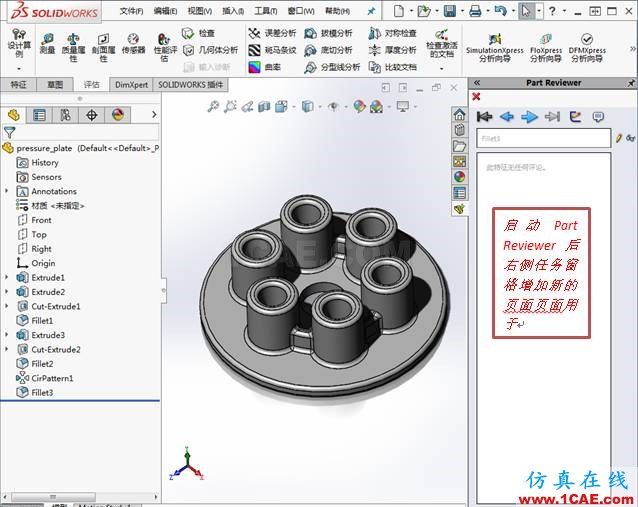Open Thickness Analysis tool
This screenshot has height=507, width=638.
pyautogui.click(x=392, y=50)
